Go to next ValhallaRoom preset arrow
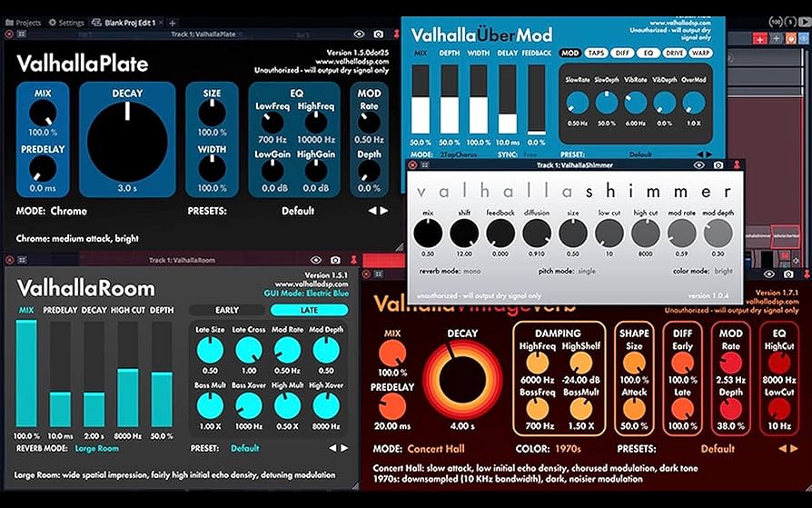The image size is (812, 508). coord(344,448)
